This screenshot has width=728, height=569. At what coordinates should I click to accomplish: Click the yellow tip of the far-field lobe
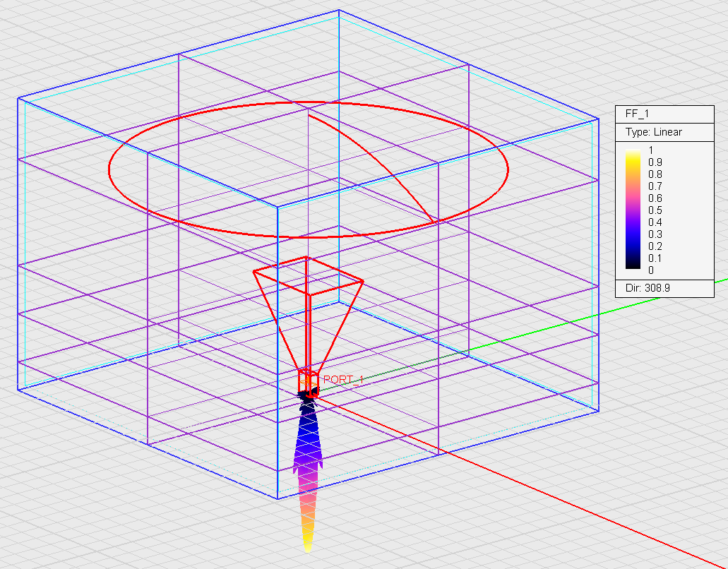[307, 544]
